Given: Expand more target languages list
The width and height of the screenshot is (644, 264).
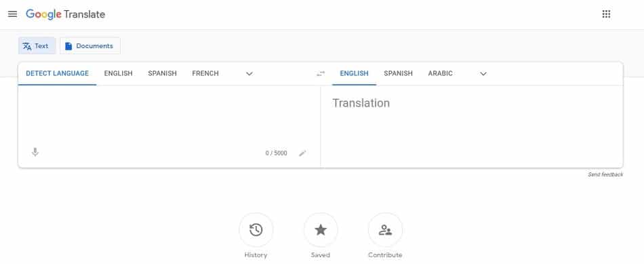Looking at the screenshot, I should [x=483, y=74].
